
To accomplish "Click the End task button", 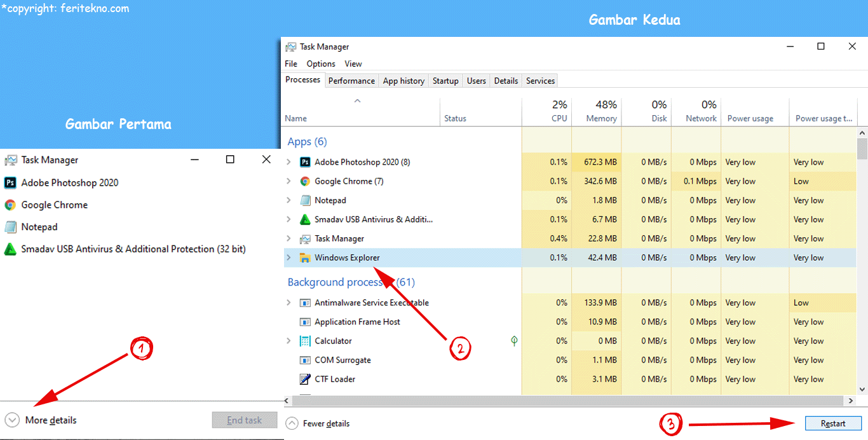I will pyautogui.click(x=245, y=420).
